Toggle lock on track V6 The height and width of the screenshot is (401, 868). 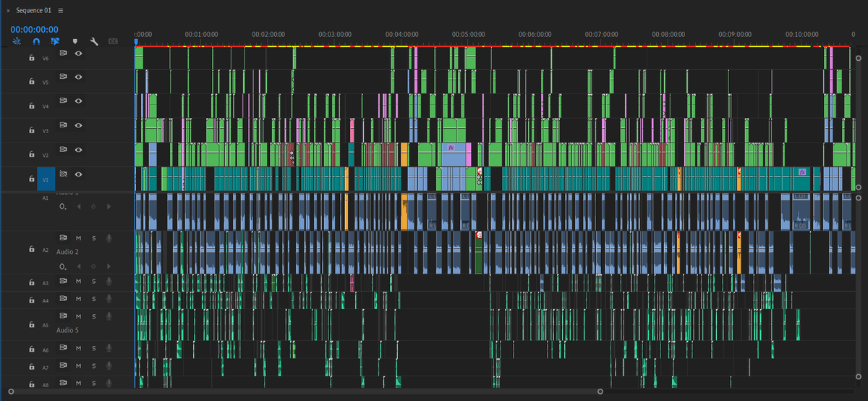coord(32,58)
